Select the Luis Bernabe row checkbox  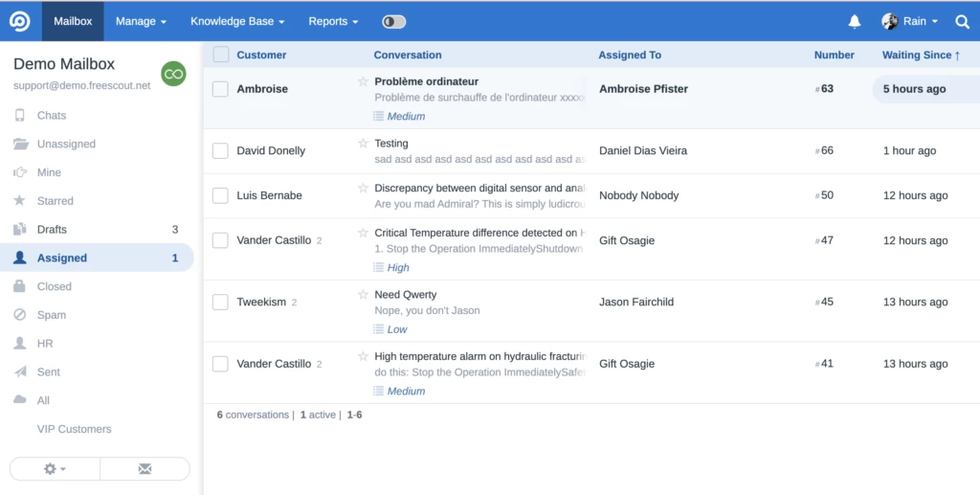point(220,195)
